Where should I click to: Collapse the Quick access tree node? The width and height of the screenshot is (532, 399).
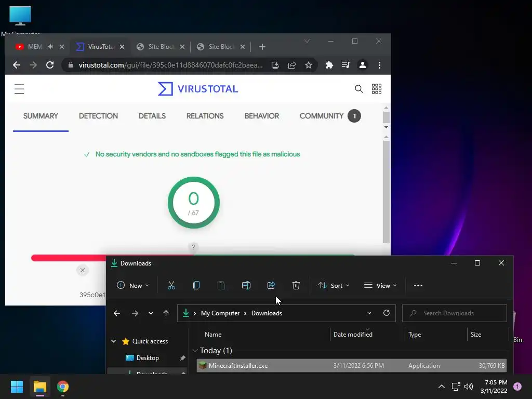114,341
